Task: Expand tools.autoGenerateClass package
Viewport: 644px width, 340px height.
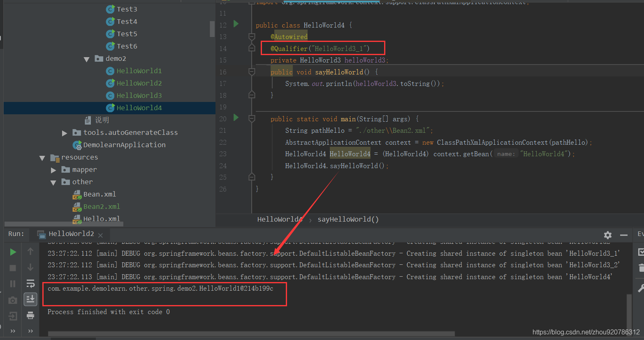Action: [64, 133]
